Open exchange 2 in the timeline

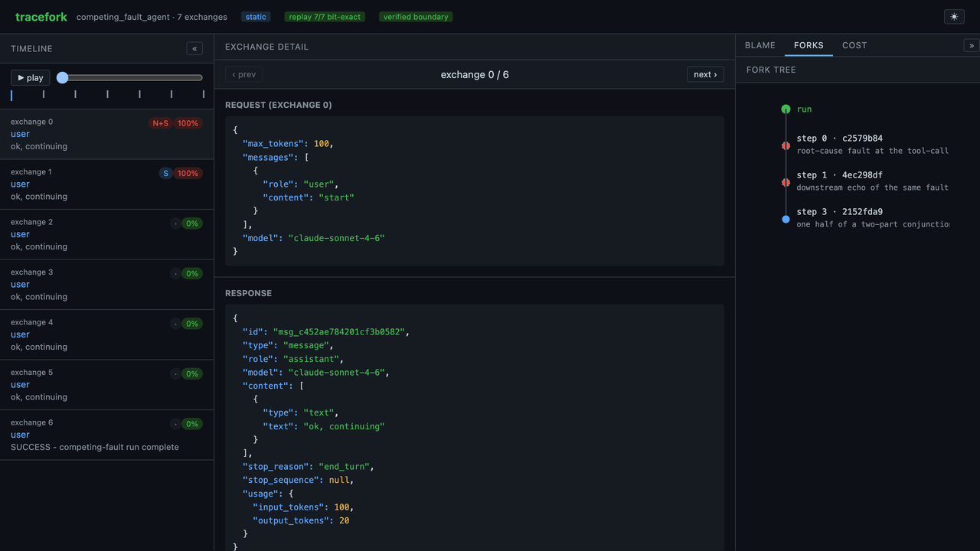point(106,234)
